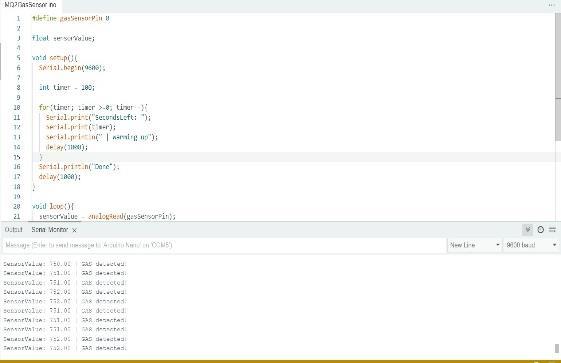Viewport: 561px width, 363px height.
Task: Click the last SensorValue line in the output
Action: (65, 348)
